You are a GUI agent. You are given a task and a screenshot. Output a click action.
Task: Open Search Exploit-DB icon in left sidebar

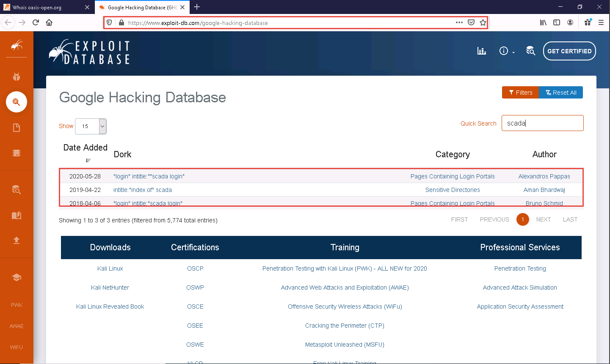17,190
